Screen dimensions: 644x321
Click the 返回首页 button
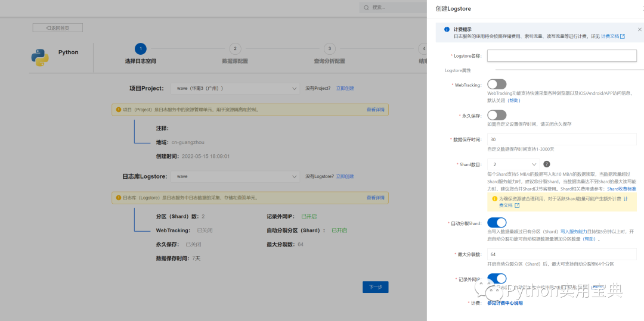click(58, 28)
